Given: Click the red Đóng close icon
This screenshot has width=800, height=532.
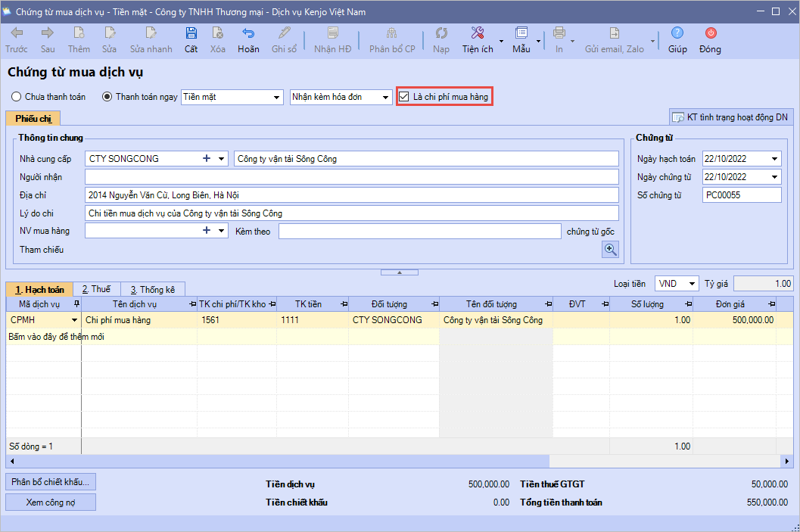Looking at the screenshot, I should pyautogui.click(x=710, y=33).
